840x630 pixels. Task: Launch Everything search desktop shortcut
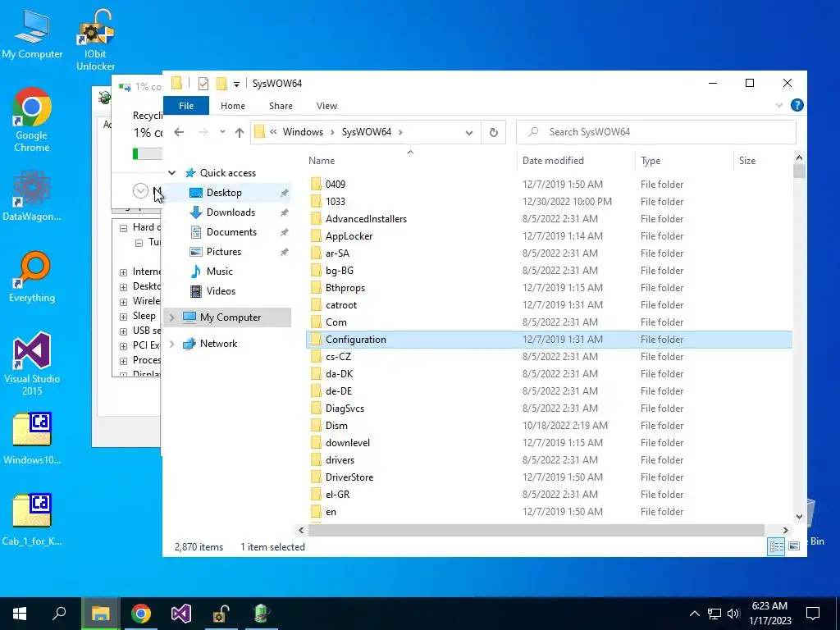tap(32, 277)
